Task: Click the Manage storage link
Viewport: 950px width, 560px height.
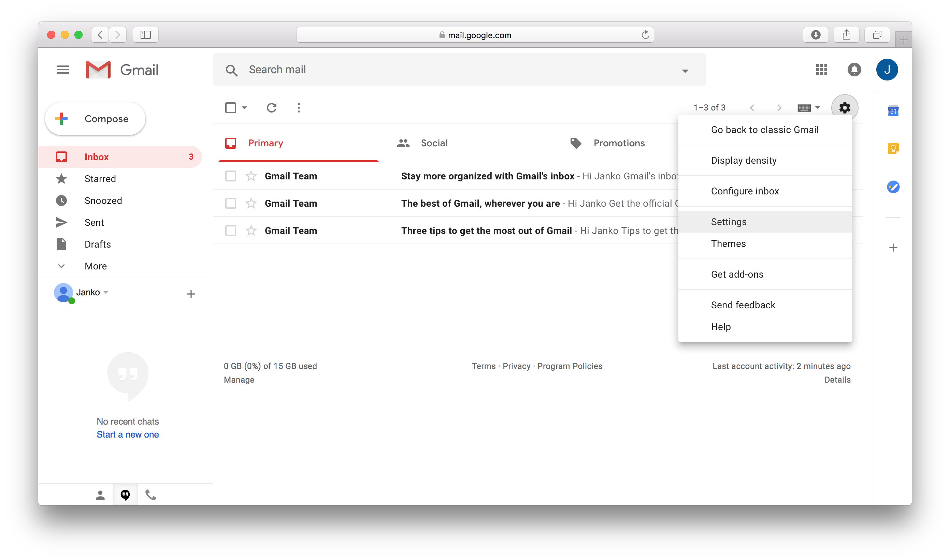Action: (239, 380)
